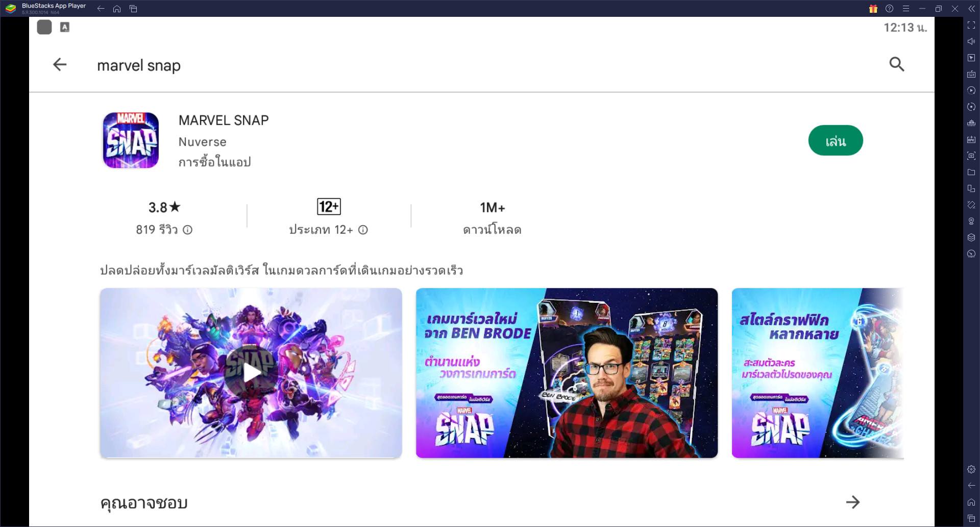
Task: Collapse the BlueStacks sidebar with double chevron
Action: (x=971, y=9)
